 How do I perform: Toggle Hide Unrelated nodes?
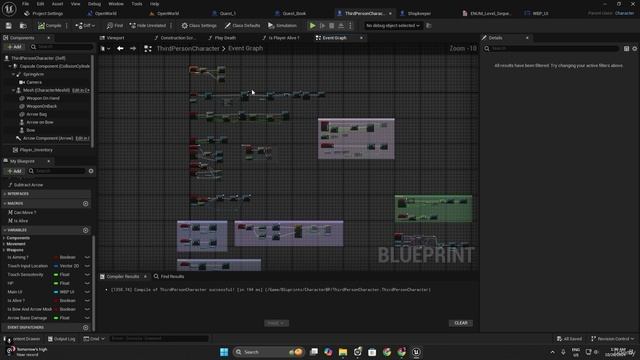(148, 26)
